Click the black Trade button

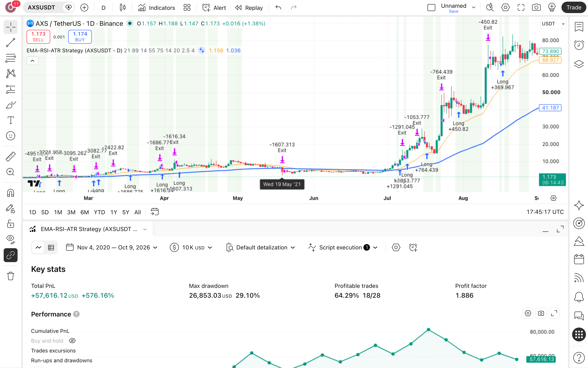(574, 8)
